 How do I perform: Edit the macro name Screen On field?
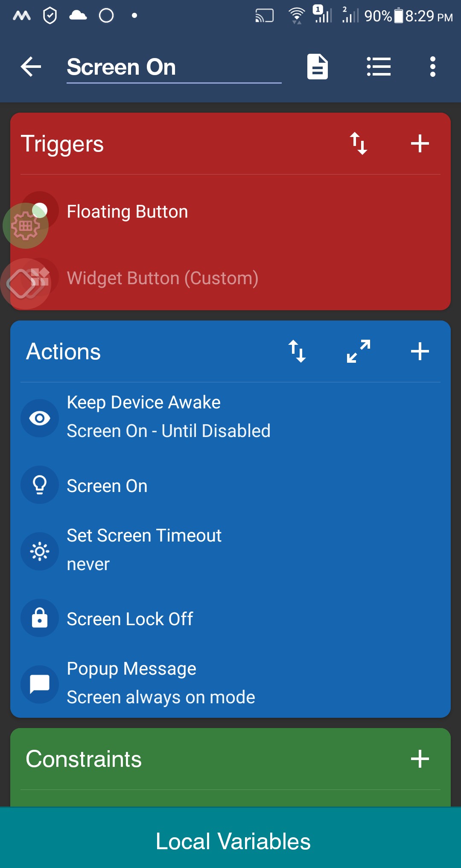pos(174,67)
